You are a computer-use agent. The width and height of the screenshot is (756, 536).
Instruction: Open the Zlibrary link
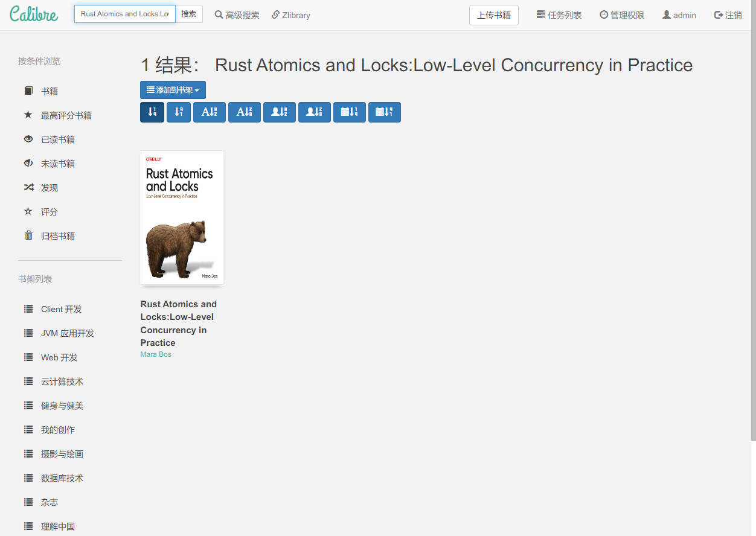tap(291, 15)
